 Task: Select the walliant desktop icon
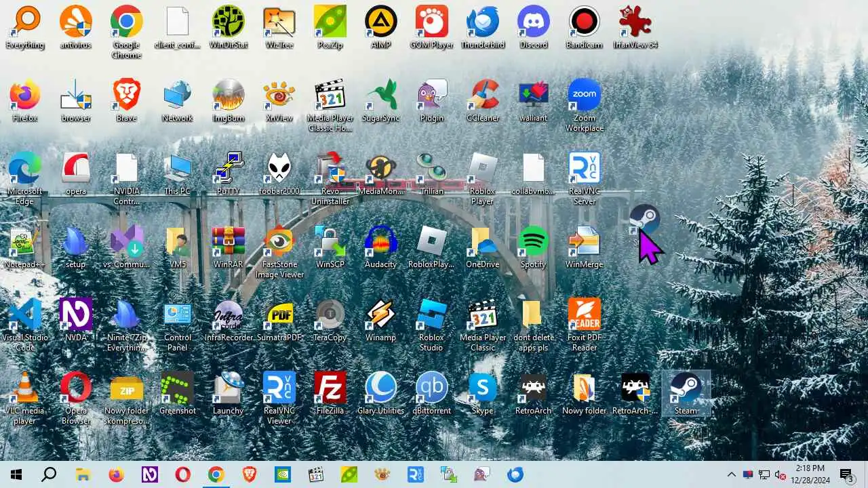click(534, 100)
